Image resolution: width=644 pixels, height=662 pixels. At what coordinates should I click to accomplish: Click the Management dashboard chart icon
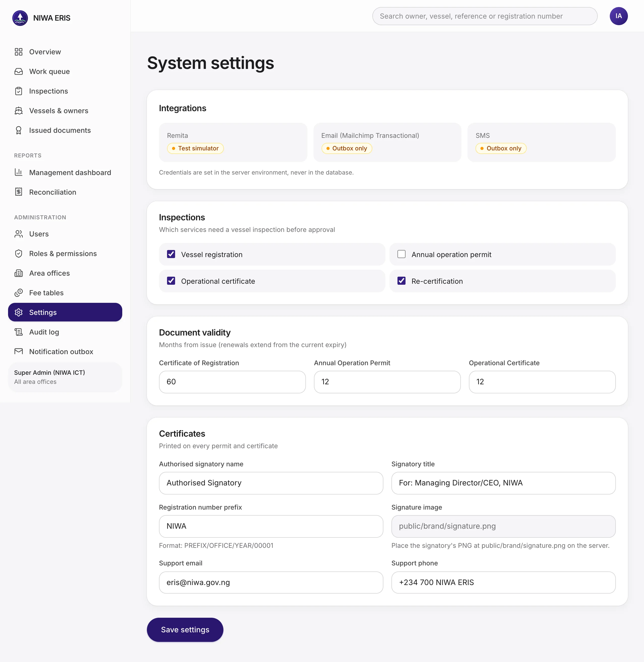(x=19, y=173)
